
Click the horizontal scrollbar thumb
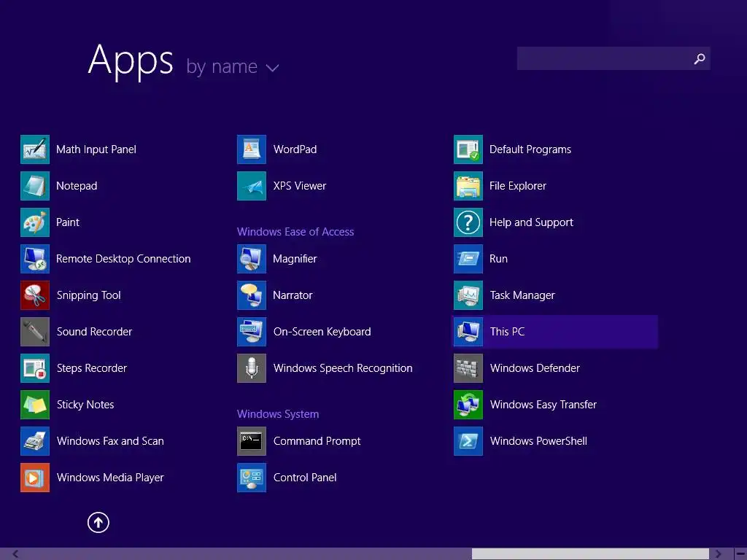[590, 554]
